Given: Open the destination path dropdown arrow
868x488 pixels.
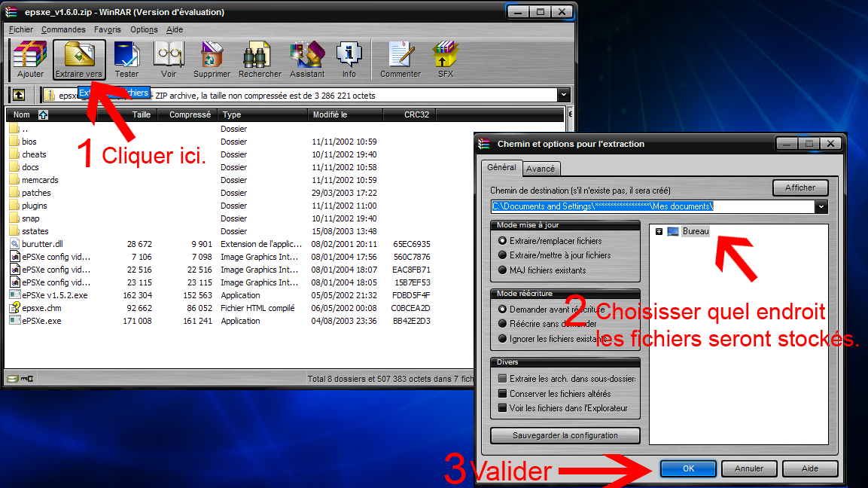Looking at the screenshot, I should (821, 206).
